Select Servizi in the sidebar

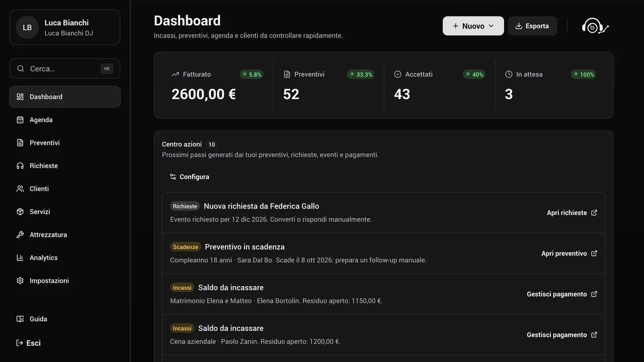pyautogui.click(x=65, y=212)
